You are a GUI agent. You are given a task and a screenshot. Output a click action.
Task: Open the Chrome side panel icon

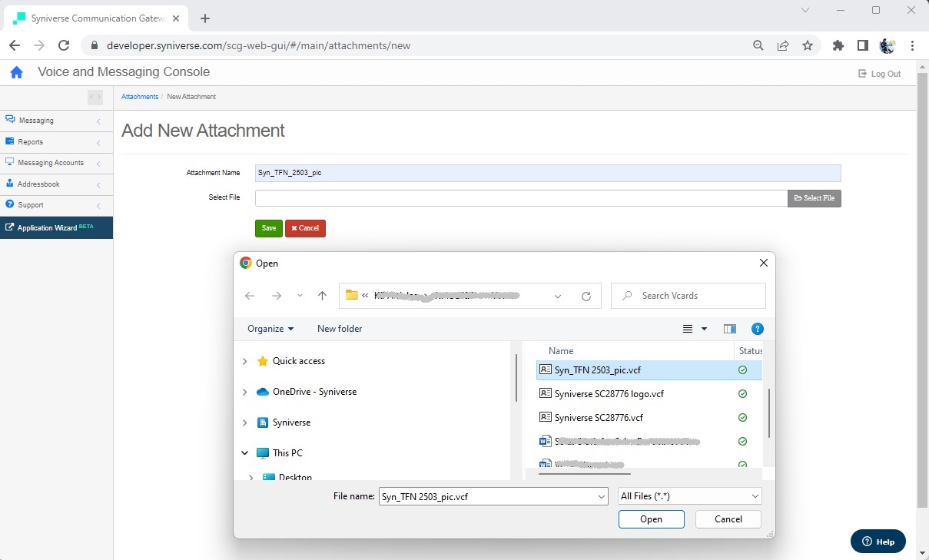(863, 45)
